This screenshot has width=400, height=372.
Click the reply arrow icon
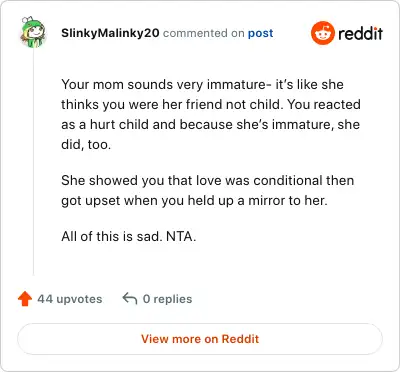[x=130, y=298]
